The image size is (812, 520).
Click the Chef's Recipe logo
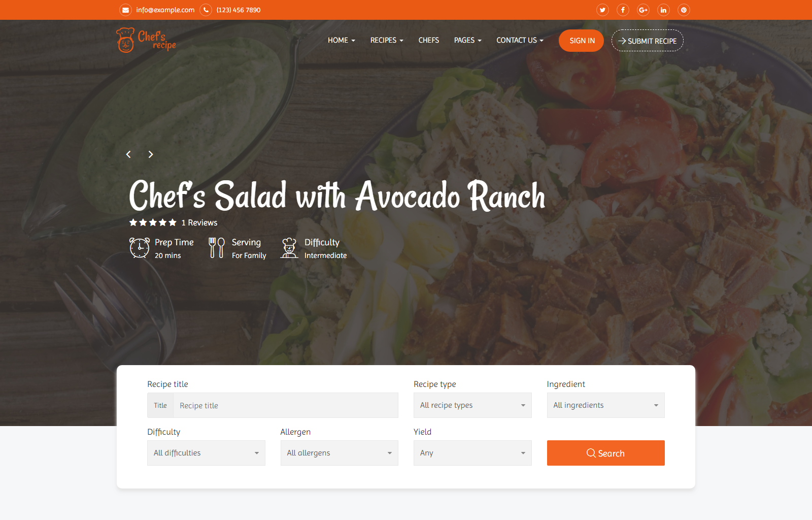[x=146, y=40]
